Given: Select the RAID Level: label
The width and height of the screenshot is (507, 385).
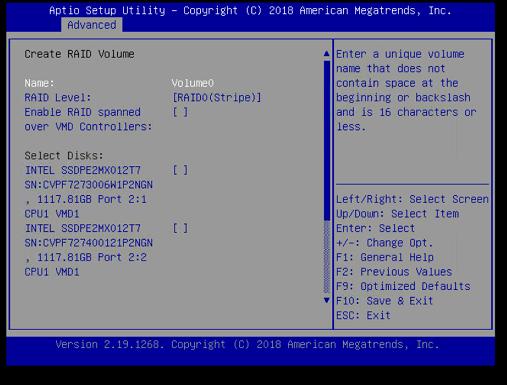Looking at the screenshot, I should [x=58, y=98].
